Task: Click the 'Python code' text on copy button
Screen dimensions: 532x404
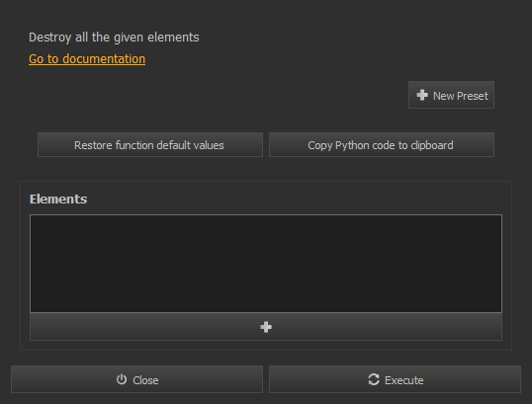Action: click(x=366, y=145)
